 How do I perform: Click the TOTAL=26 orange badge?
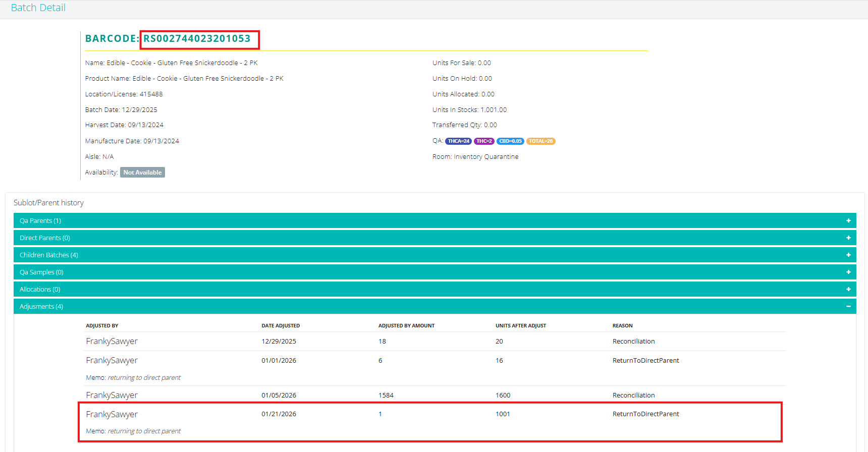pyautogui.click(x=540, y=141)
